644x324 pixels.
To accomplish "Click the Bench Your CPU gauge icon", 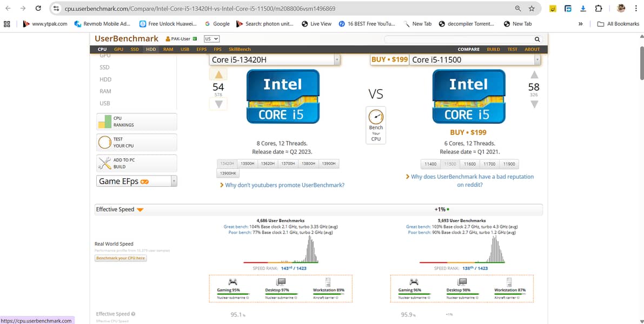I will click(376, 117).
